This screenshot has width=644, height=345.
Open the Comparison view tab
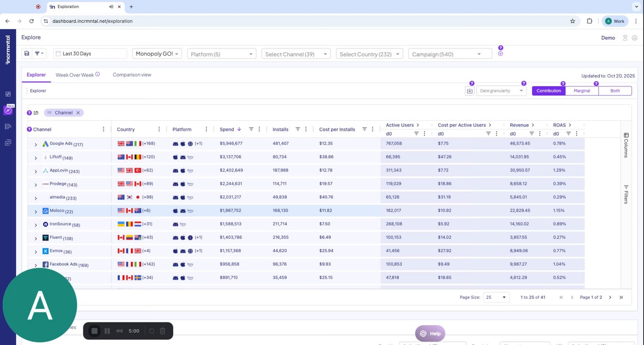point(132,75)
